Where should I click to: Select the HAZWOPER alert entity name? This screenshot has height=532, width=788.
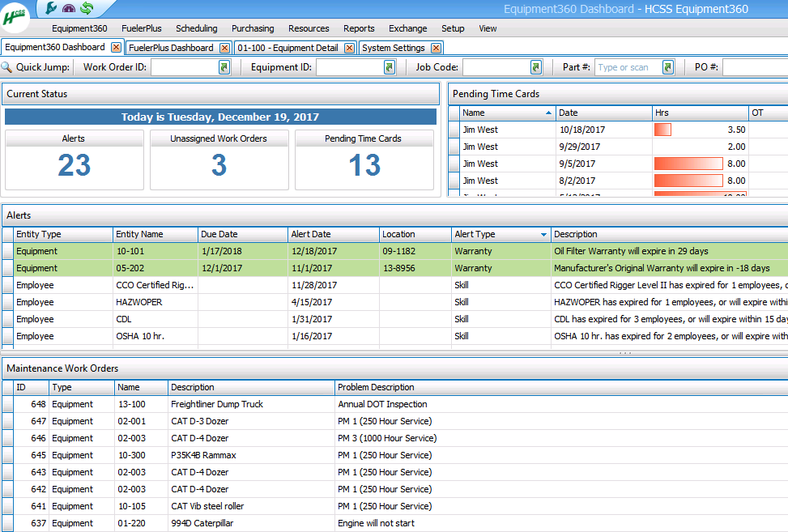[x=138, y=302]
